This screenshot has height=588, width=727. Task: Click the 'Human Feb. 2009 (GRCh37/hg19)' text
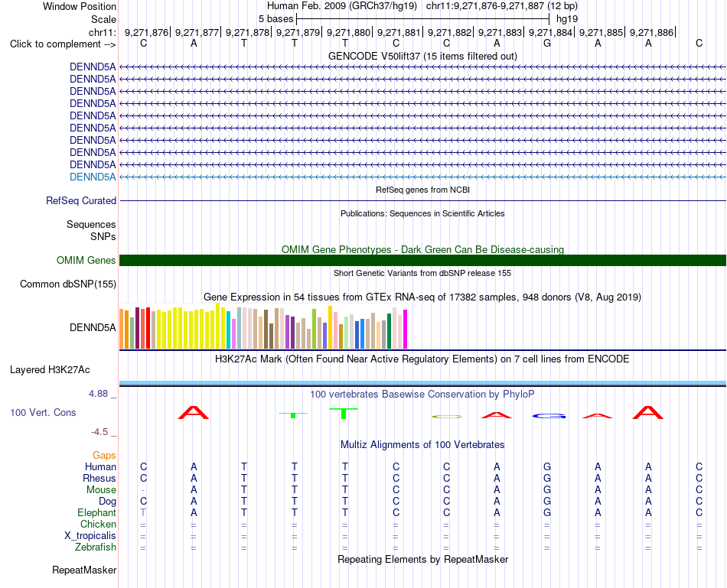[x=342, y=6]
